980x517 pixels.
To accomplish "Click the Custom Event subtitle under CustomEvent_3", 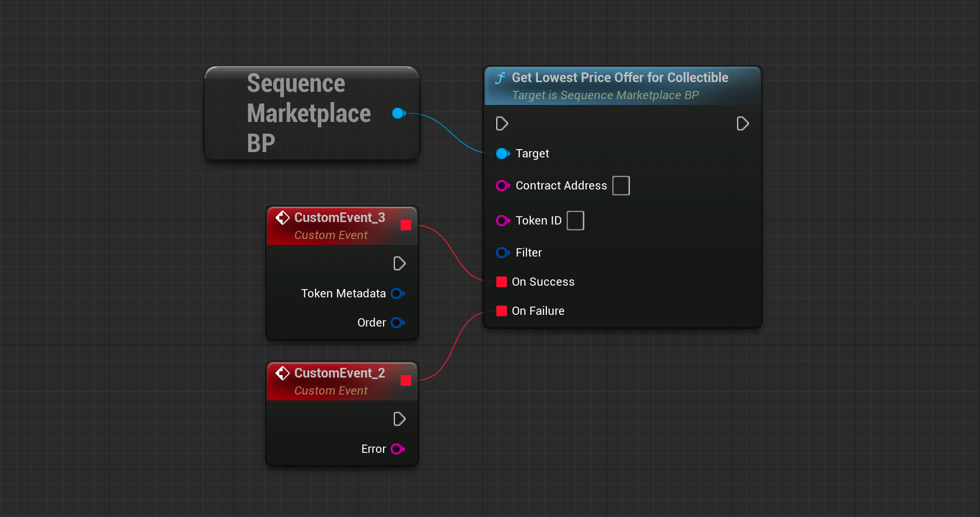I will (331, 235).
